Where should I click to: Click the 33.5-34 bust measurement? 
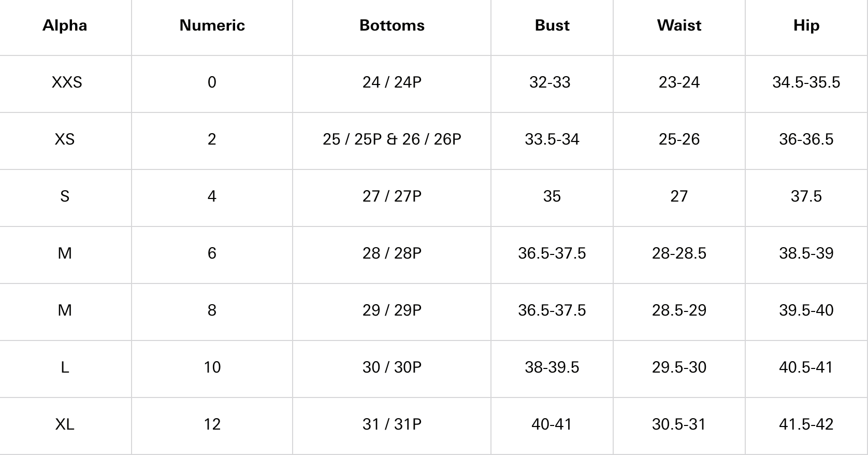(552, 139)
